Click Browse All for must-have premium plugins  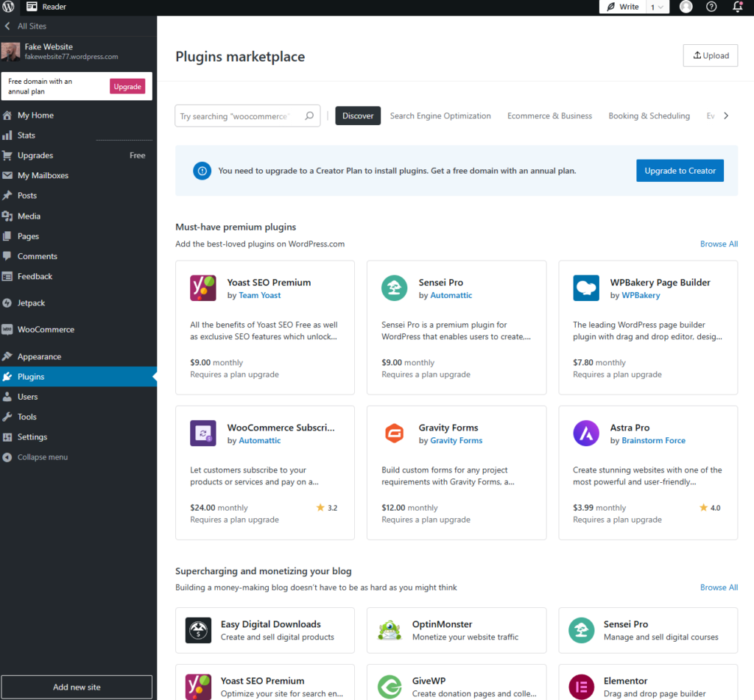click(x=719, y=244)
